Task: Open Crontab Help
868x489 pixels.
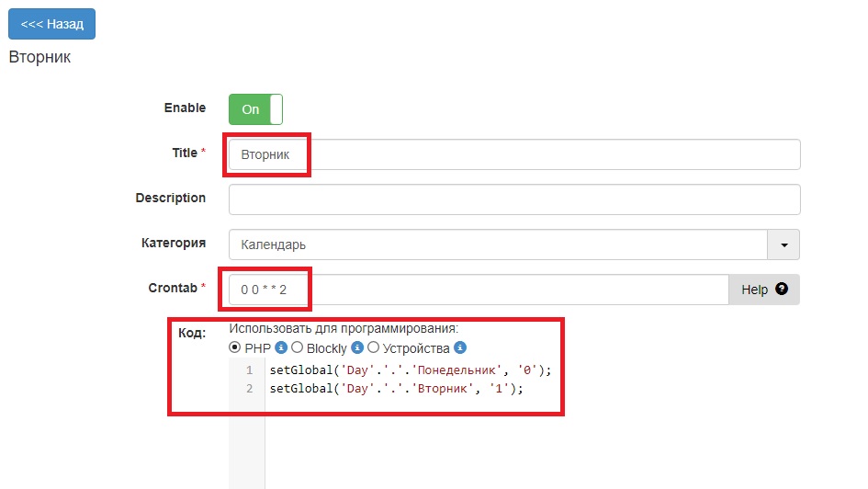Action: (x=763, y=290)
